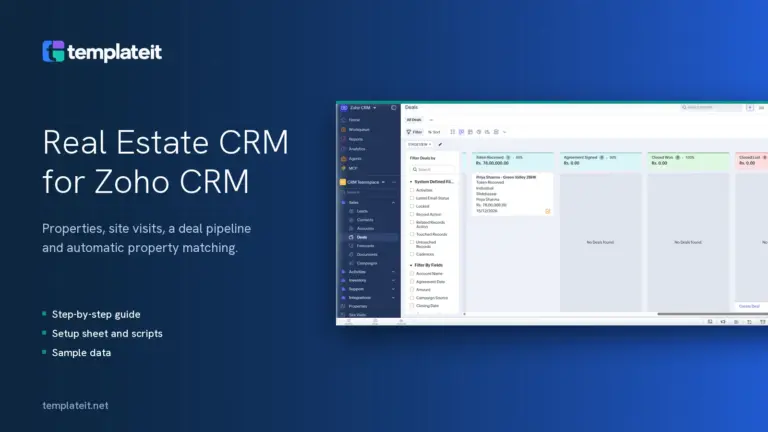Check the Record Action filter
Image resolution: width=768 pixels, height=432 pixels.
412,214
